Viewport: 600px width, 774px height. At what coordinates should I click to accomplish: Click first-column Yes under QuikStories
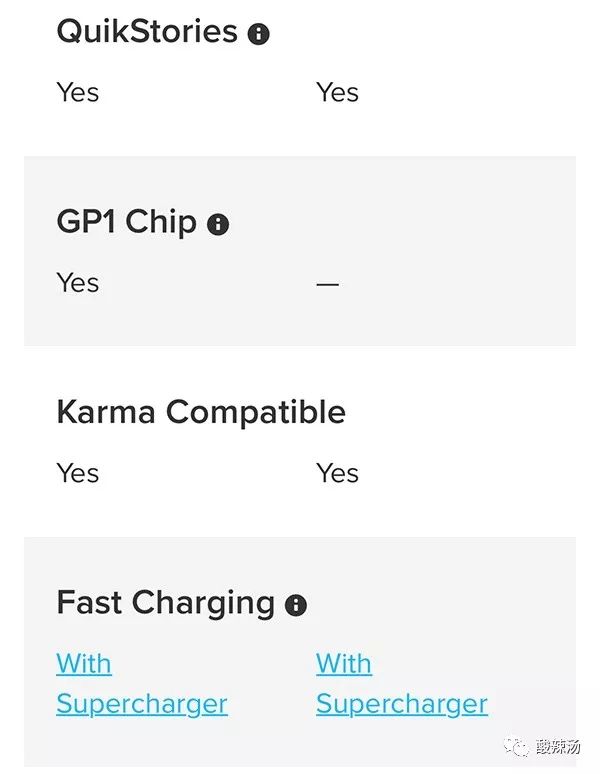point(77,92)
